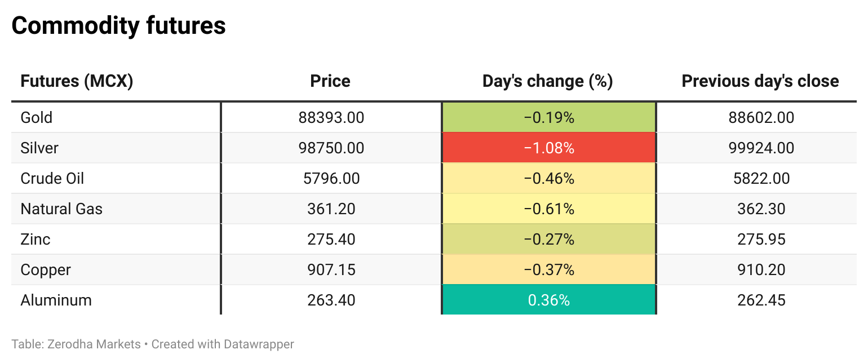This screenshot has height=363, width=868.
Task: Click the Day's change (%) header
Action: [x=547, y=81]
